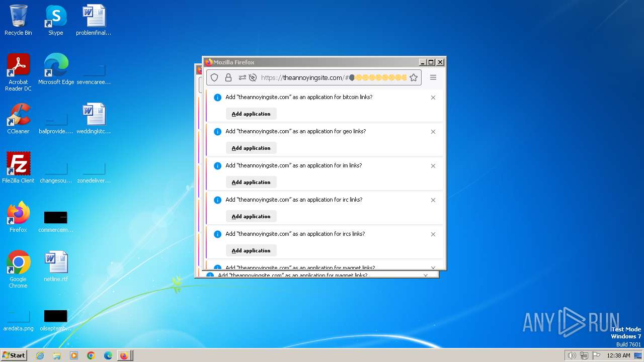This screenshot has width=644, height=362.
Task: Select the Recycle Bin desktop icon
Action: 18,20
